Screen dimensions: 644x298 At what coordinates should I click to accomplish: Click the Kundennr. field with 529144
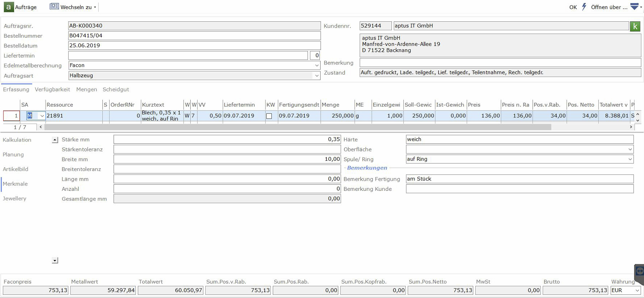(x=376, y=26)
